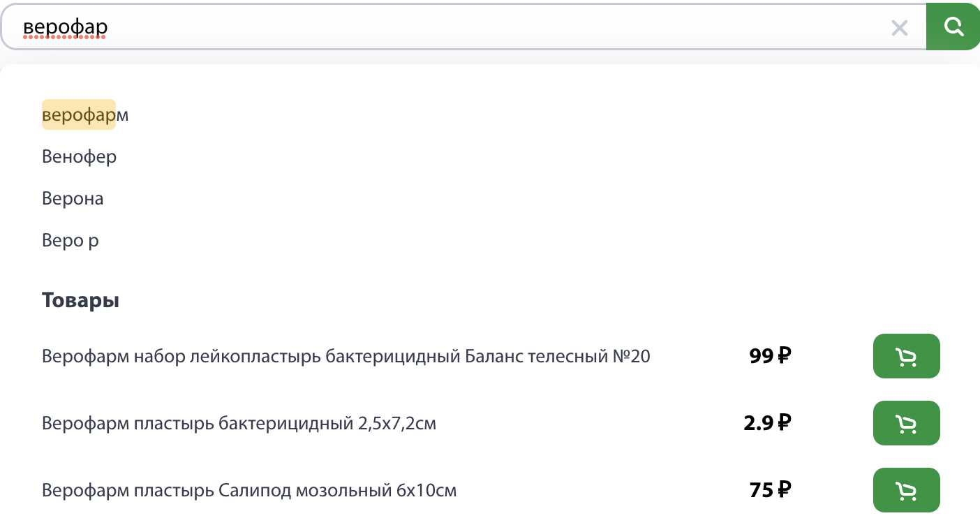
Task: Choose the 'Венофер' suggestion
Action: click(x=79, y=156)
